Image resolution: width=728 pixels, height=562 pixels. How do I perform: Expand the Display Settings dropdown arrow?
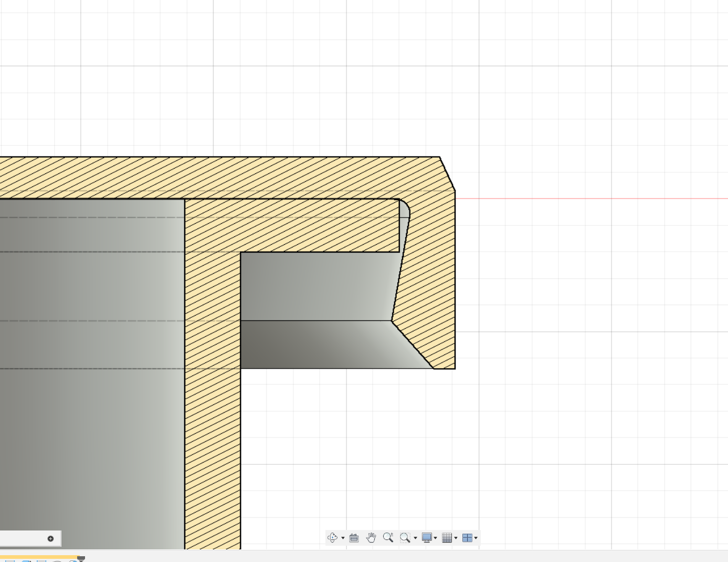click(x=436, y=538)
